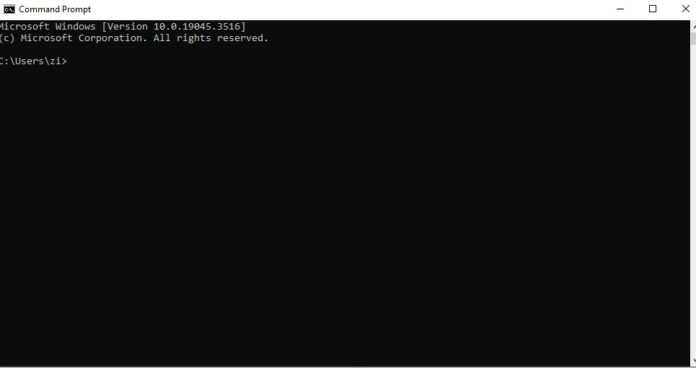Click the C:\Users\zi> prompt line
This screenshot has width=696, height=368.
[33, 61]
